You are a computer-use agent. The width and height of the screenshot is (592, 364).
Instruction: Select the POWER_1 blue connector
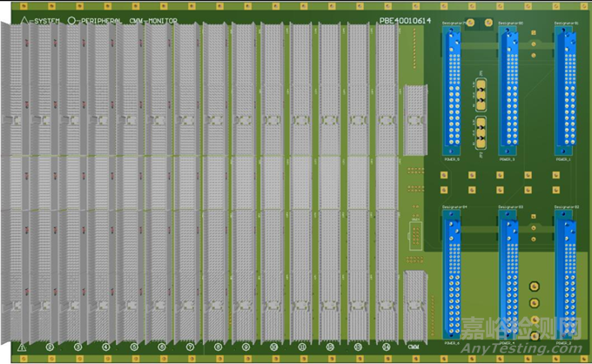[565, 90]
